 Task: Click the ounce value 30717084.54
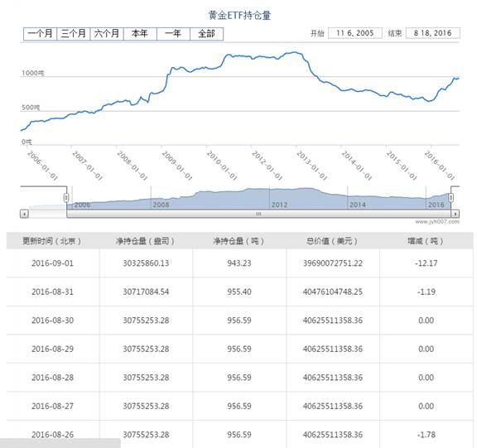pyautogui.click(x=146, y=291)
